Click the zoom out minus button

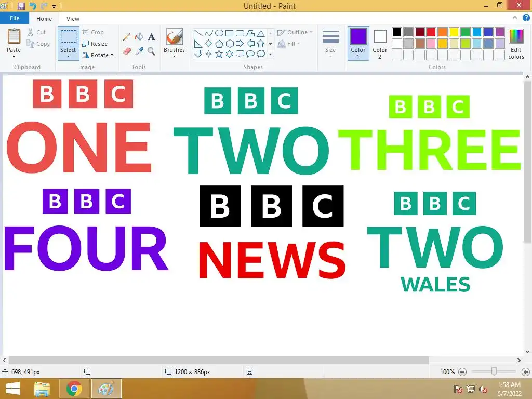point(462,372)
